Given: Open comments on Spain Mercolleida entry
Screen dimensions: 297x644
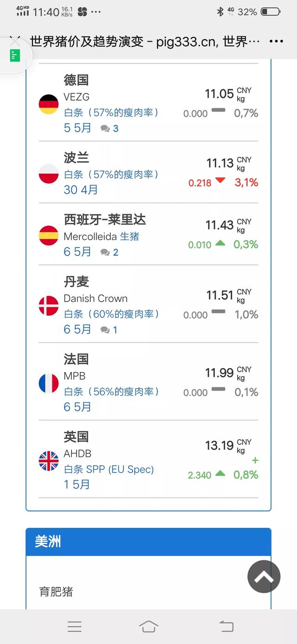Looking at the screenshot, I should [110, 253].
